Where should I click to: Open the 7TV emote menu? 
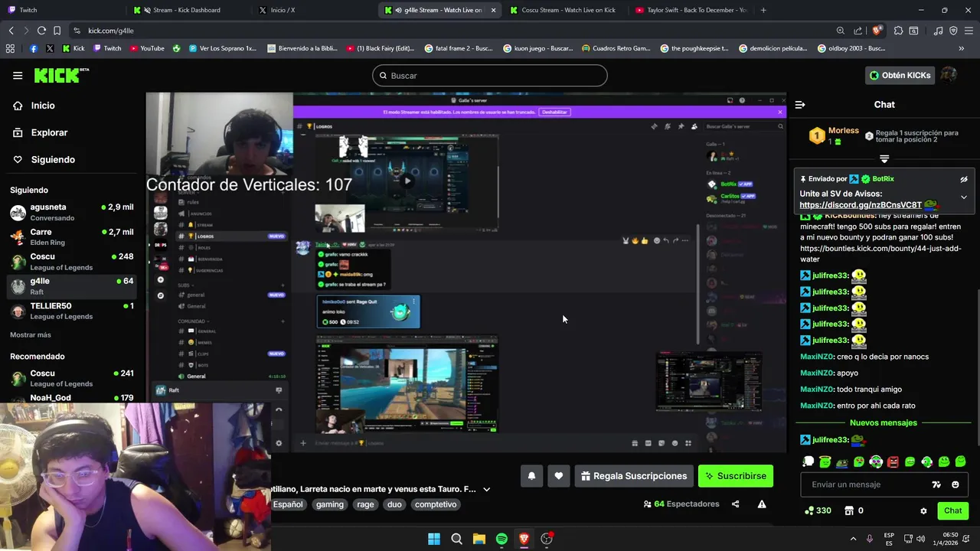(936, 484)
